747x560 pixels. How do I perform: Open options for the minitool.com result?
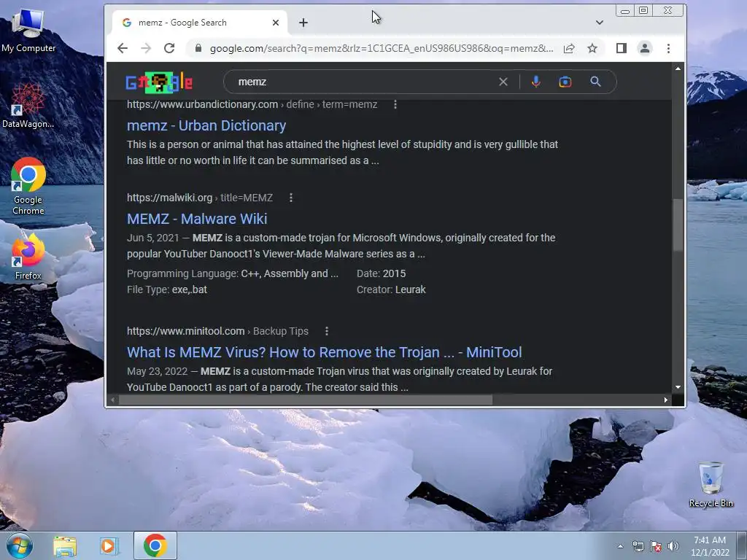pyautogui.click(x=326, y=331)
